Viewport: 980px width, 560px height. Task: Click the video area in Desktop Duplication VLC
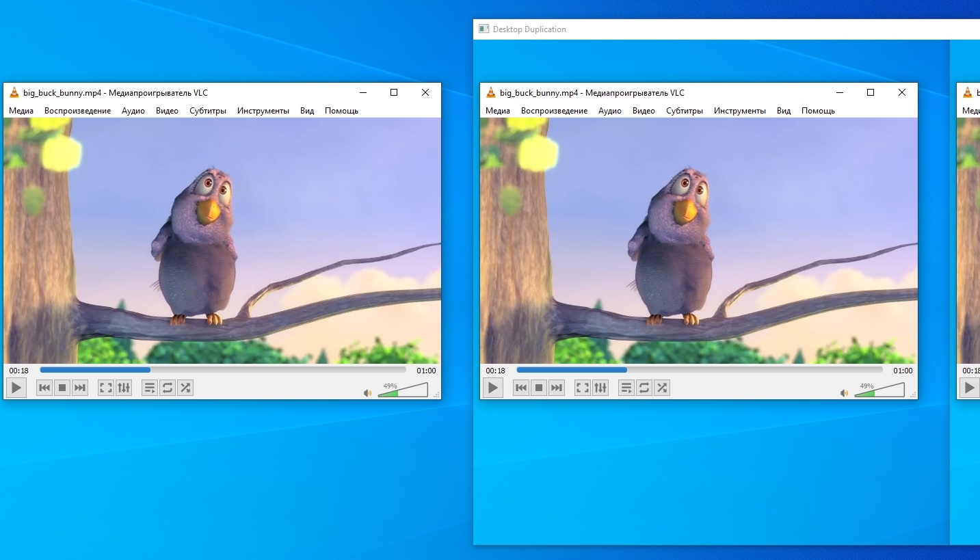point(699,241)
